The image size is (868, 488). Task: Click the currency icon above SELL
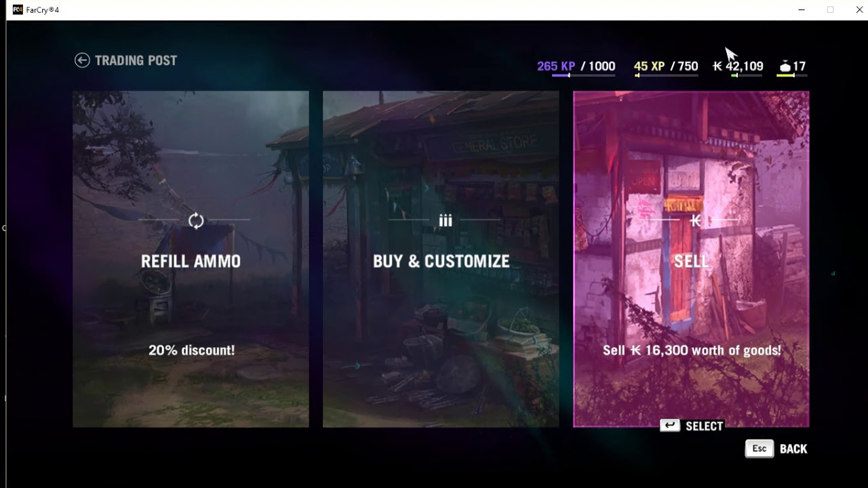point(695,220)
